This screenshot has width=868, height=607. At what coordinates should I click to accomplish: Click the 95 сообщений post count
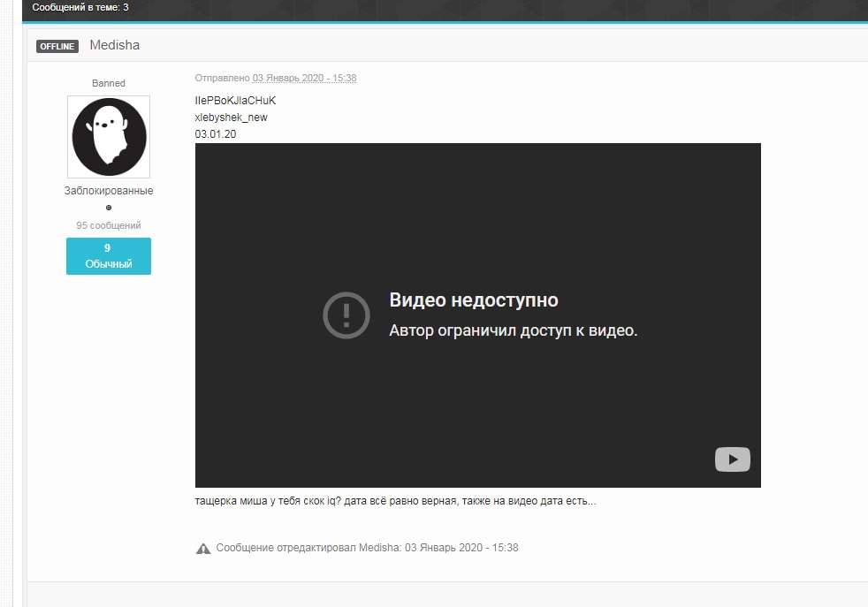point(109,225)
